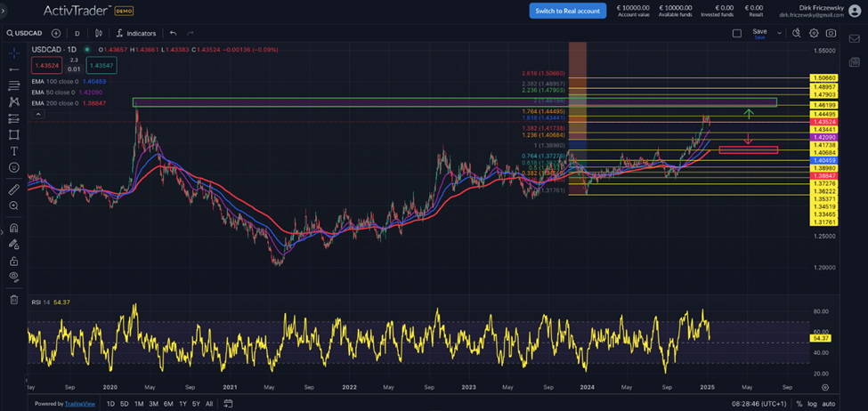The image size is (868, 411).
Task: Enable auto scale at bottom right
Action: pos(830,404)
